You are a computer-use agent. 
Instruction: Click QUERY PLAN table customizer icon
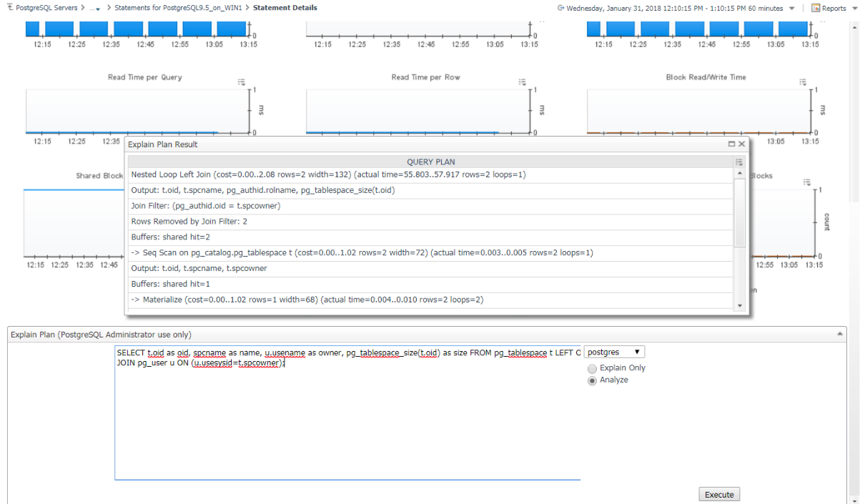click(739, 162)
